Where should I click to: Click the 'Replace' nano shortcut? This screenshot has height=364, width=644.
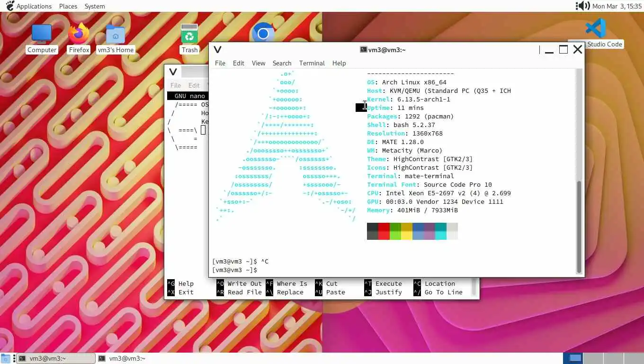click(285, 292)
